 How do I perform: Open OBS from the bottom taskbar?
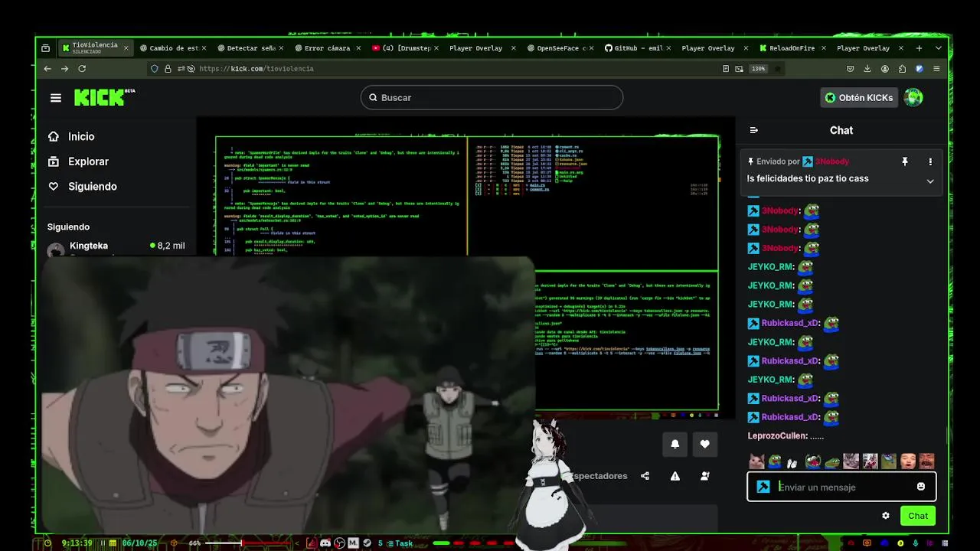click(x=339, y=543)
